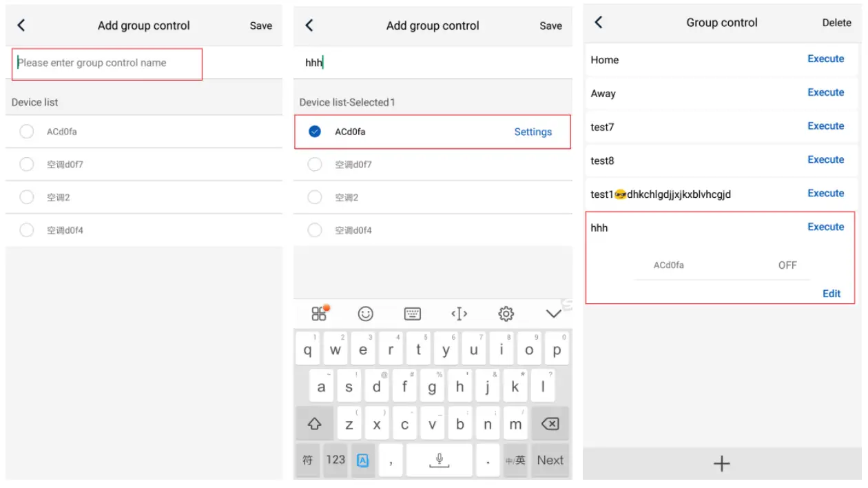Switch keyboard language with 中/英 key
The width and height of the screenshot is (868, 488).
tap(515, 459)
